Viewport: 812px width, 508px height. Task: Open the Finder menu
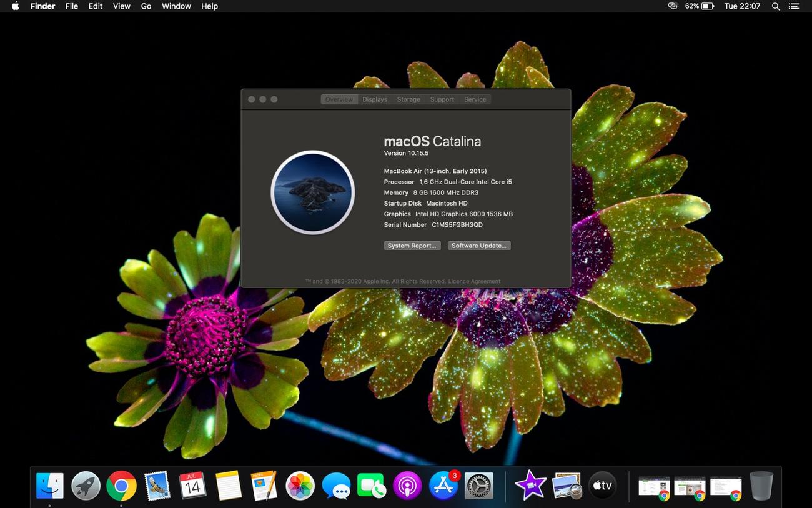pyautogui.click(x=43, y=6)
